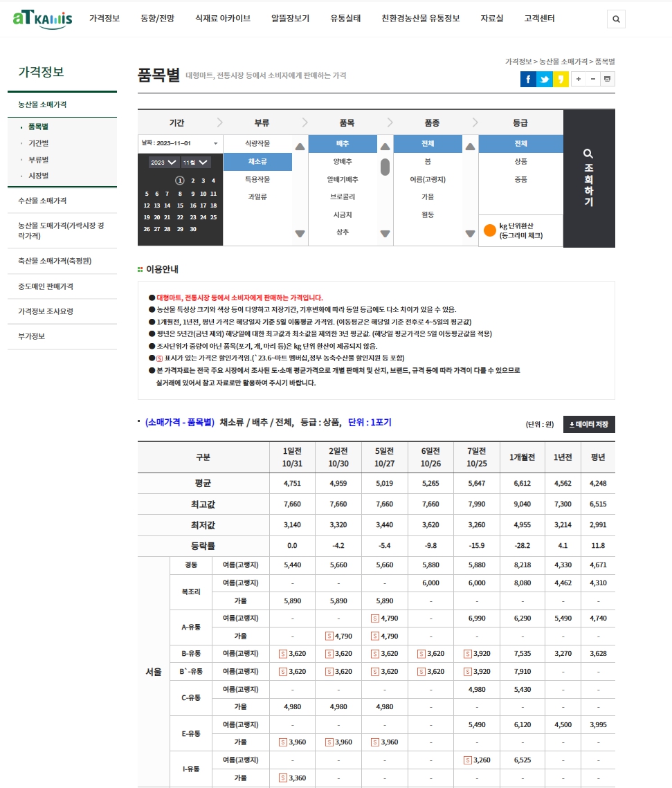Open 가격정보 조사요령 sidebar link
Screen dimensions: 672x788
click(46, 311)
